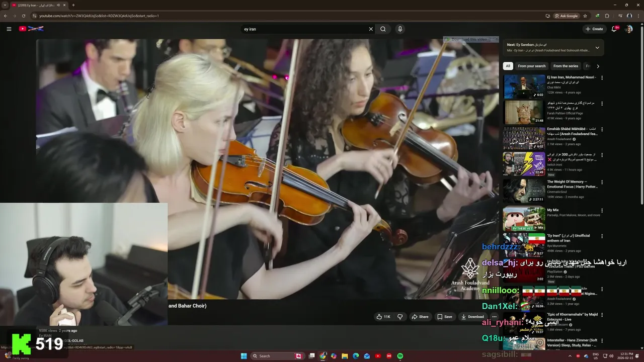Screen dimensions: 644x362
Task: Show hidden system tray icons
Action: pyautogui.click(x=570, y=356)
